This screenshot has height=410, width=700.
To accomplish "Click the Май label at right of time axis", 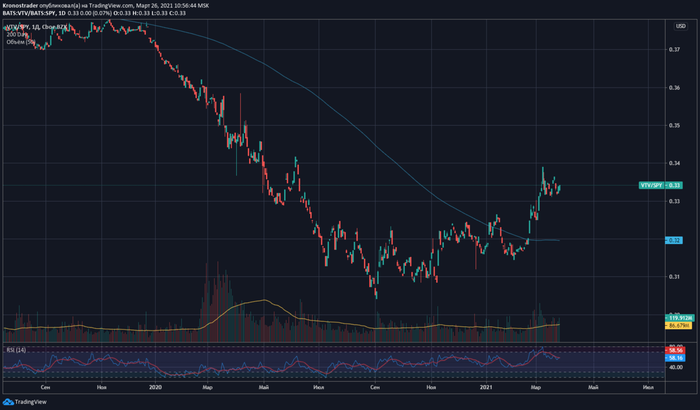I will (x=592, y=385).
